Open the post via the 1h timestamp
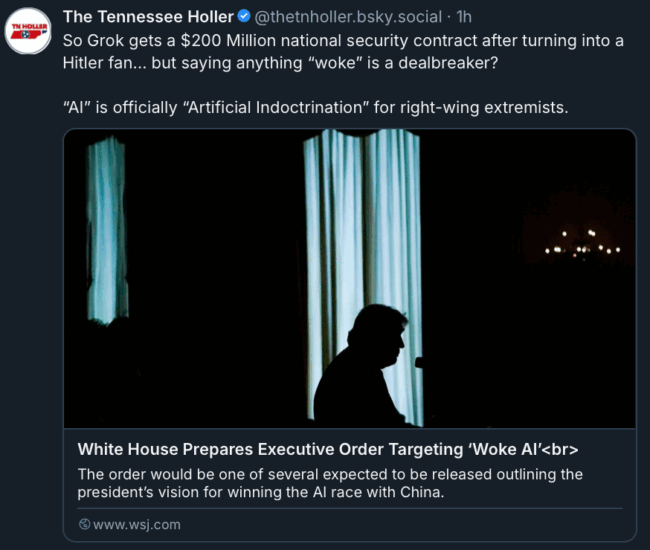Screen dimensions: 650x550 [x=464, y=17]
